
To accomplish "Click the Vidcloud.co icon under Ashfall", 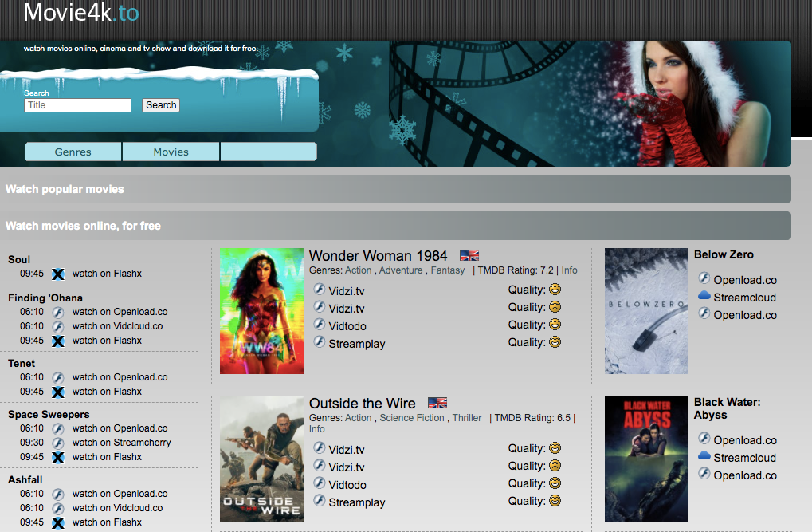I will tap(58, 509).
